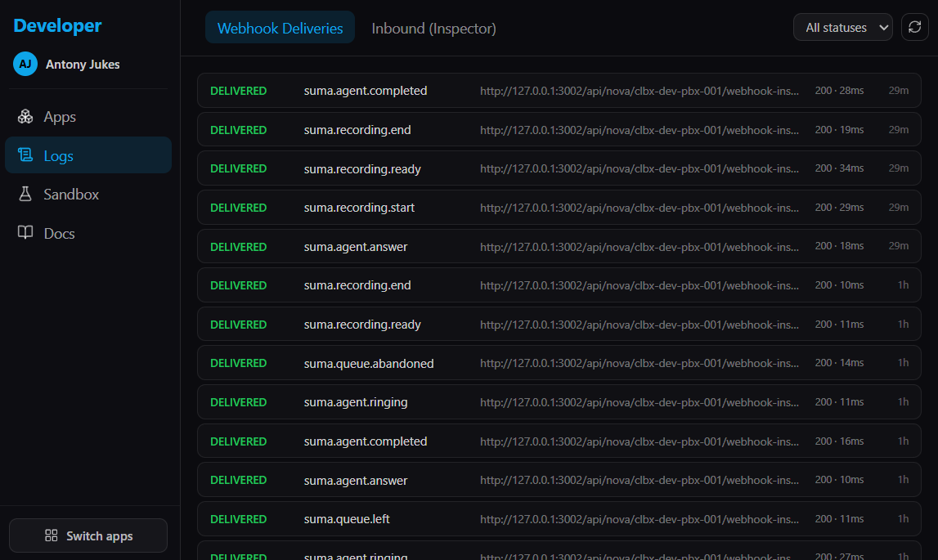Select suma.agent.ringing event at 11ms
Viewport: 938px width, 560px height.
tap(559, 402)
